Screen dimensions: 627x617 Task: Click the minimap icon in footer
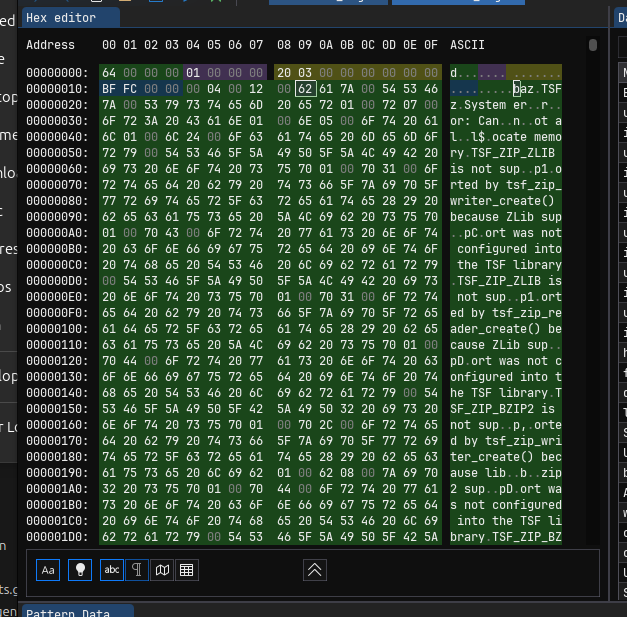tap(161, 569)
